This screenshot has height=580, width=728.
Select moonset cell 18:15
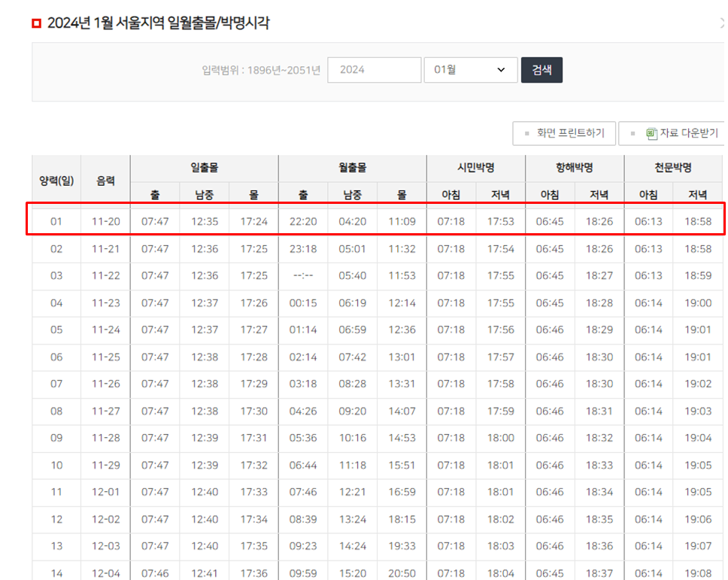(x=402, y=519)
